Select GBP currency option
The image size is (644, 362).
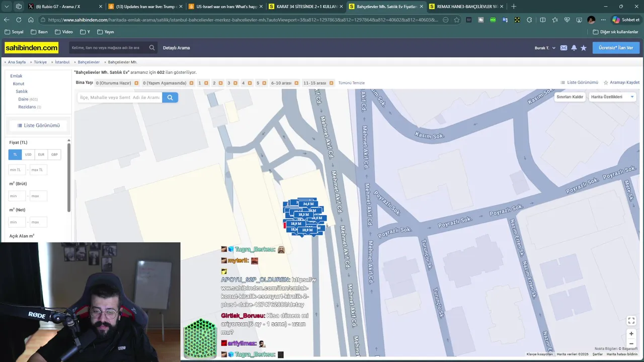(54, 154)
